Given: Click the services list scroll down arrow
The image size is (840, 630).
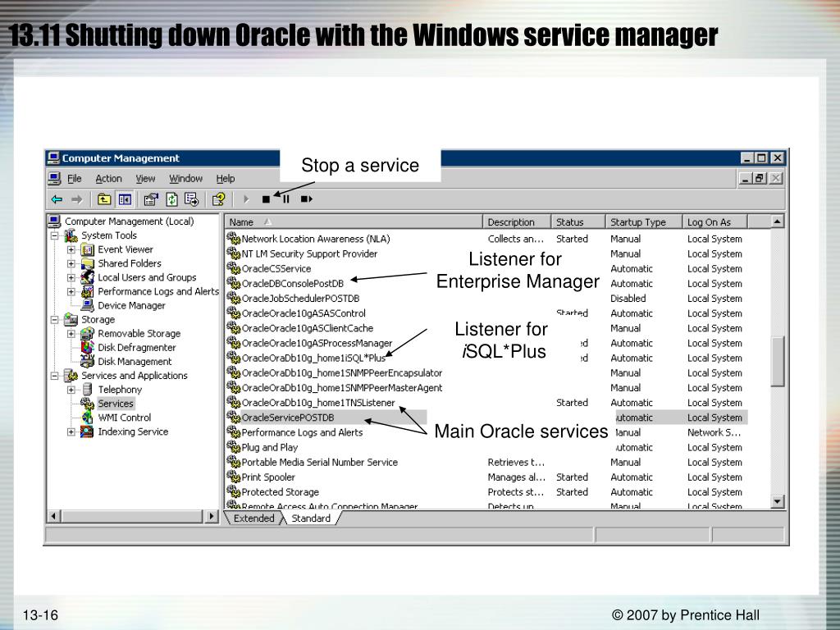Looking at the screenshot, I should point(778,501).
